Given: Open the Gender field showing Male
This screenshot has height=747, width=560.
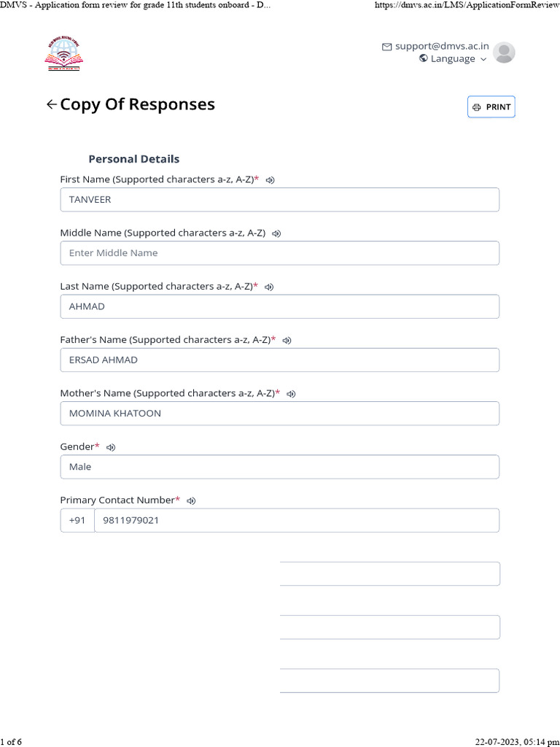Looking at the screenshot, I should pyautogui.click(x=280, y=467).
